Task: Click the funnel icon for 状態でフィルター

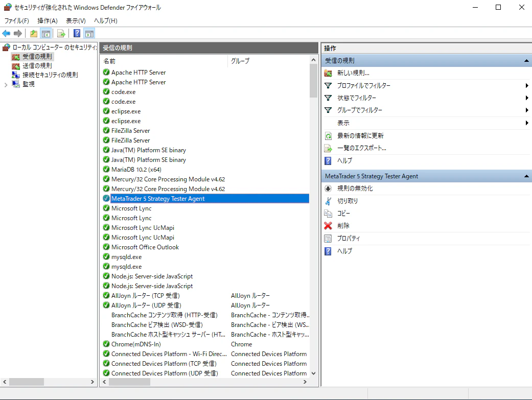Action: pos(328,98)
